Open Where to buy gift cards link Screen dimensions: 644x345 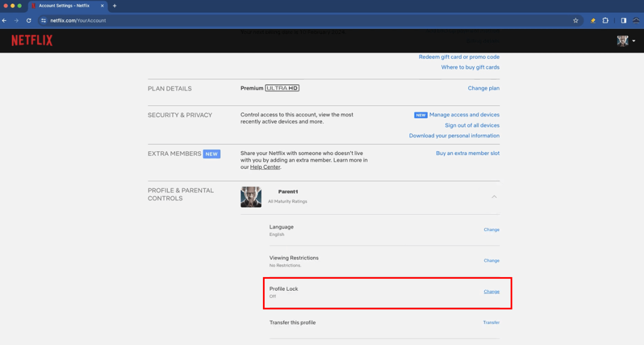[x=470, y=67]
